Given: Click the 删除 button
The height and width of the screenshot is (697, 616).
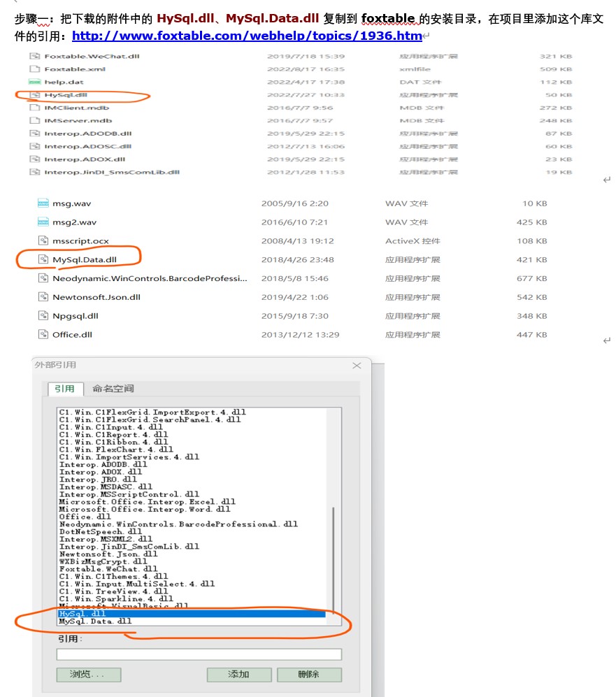Looking at the screenshot, I should 308,675.
